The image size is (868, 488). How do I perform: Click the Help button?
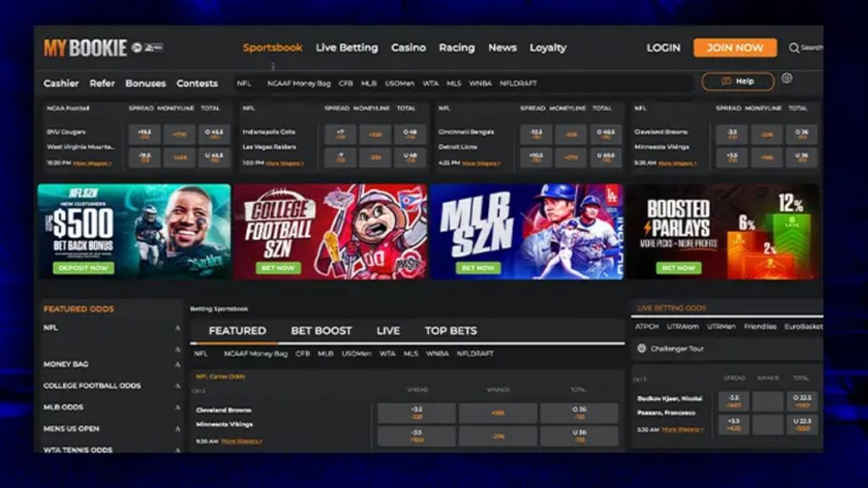coord(738,81)
